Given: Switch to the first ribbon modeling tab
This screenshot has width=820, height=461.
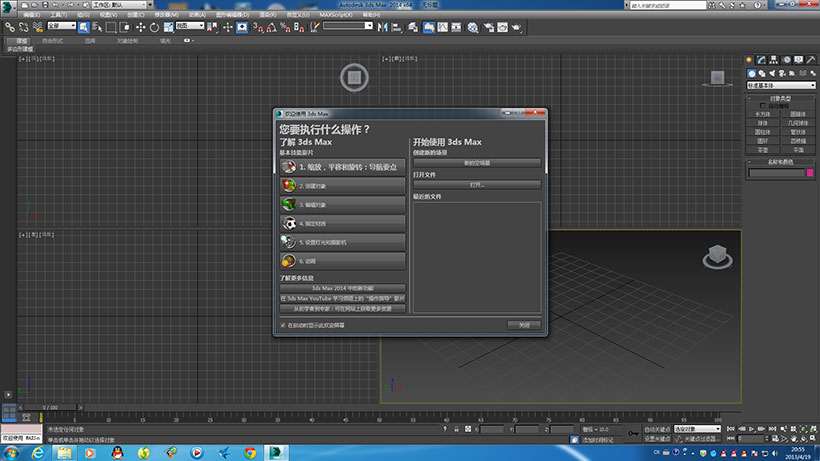Looking at the screenshot, I should point(21,41).
